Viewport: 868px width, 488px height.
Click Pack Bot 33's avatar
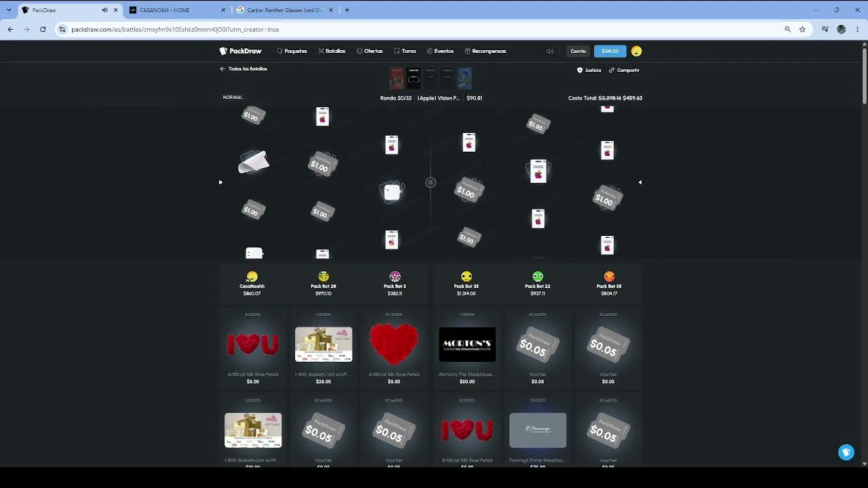(466, 277)
